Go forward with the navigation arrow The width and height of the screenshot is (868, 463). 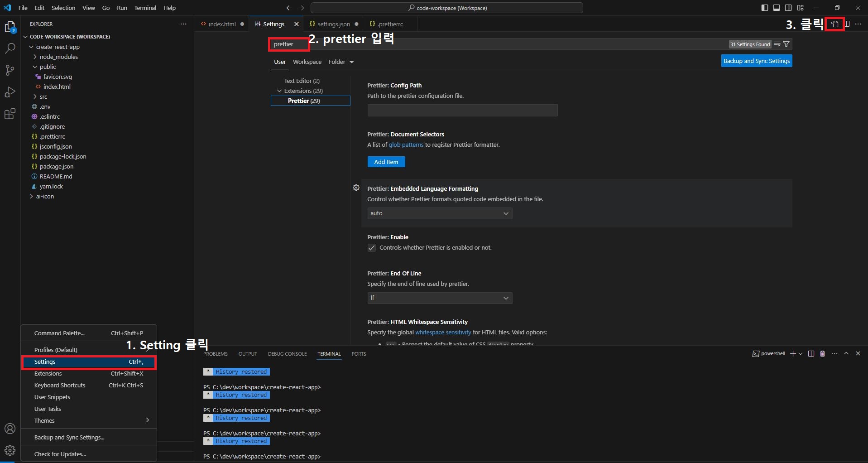[x=301, y=8]
